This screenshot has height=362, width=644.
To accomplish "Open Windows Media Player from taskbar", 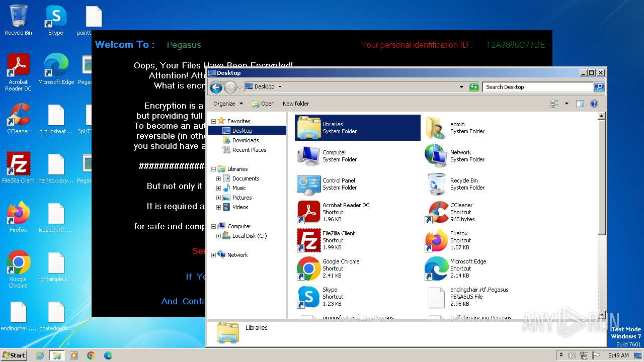I will click(x=74, y=355).
